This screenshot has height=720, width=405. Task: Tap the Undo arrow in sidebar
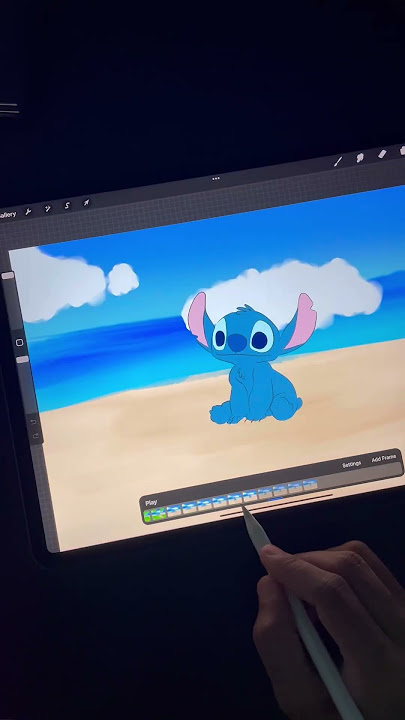tap(33, 422)
